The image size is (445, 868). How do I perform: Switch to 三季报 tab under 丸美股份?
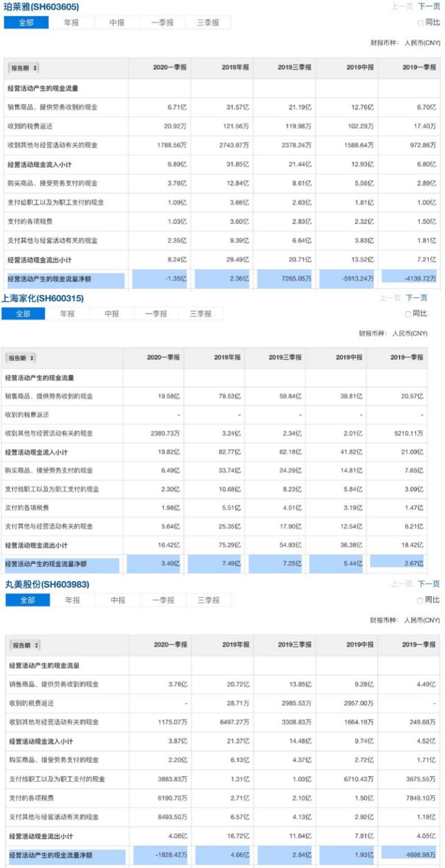[x=209, y=600]
